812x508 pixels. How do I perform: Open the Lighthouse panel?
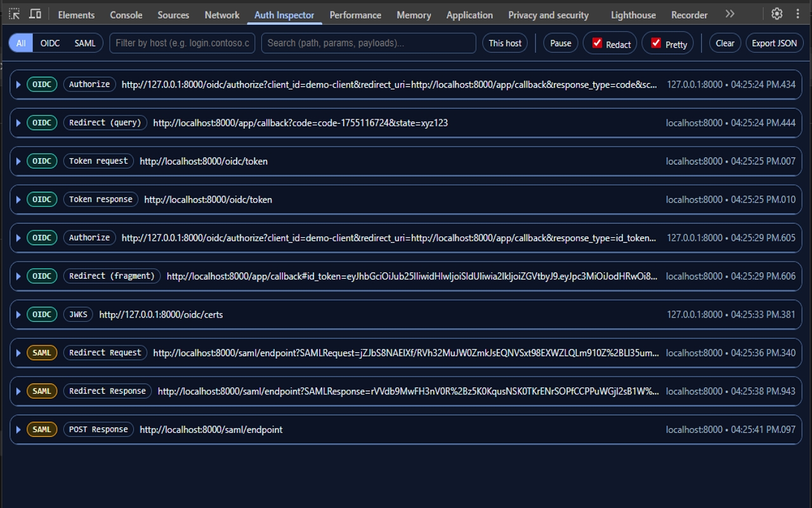click(632, 15)
